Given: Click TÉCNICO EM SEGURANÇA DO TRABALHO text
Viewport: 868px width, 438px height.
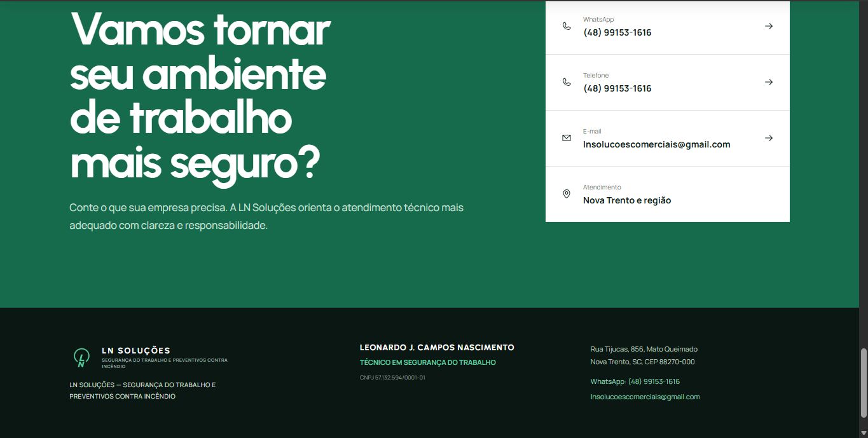Looking at the screenshot, I should click(428, 362).
